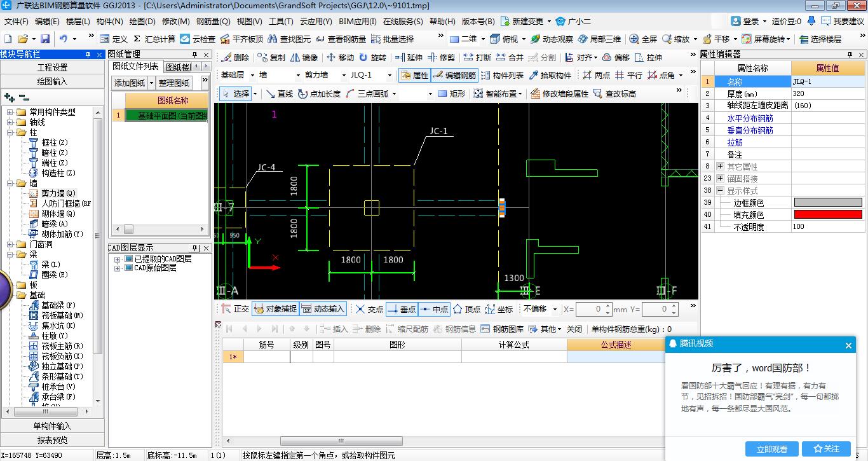
Task: Toggle 对象捕捉 object snap
Action: coord(275,309)
